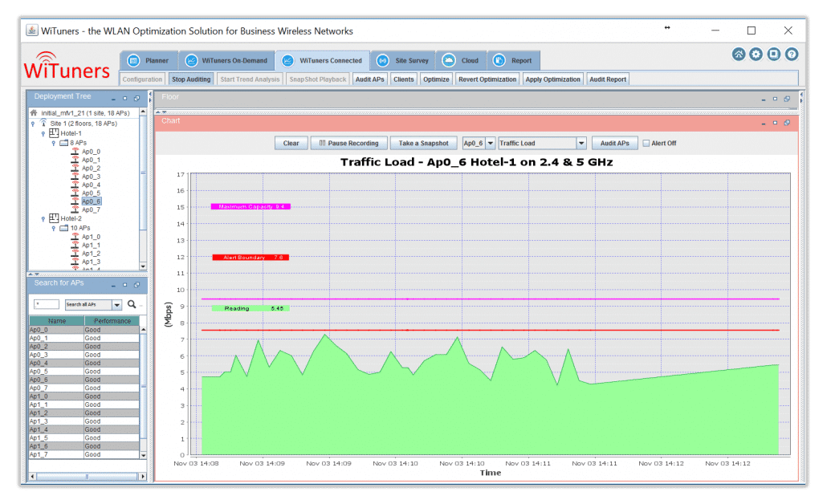Open the home icon in top right
827x504 pixels.
coord(739,55)
